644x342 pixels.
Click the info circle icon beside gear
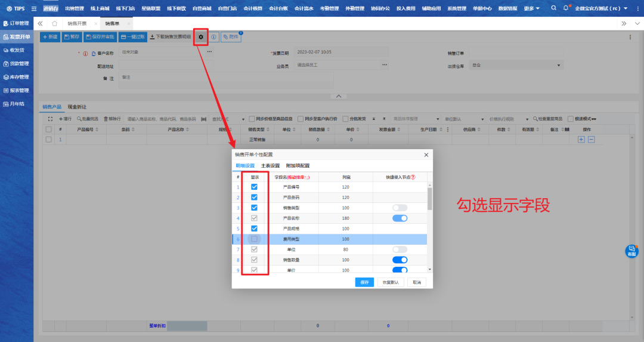click(x=213, y=37)
